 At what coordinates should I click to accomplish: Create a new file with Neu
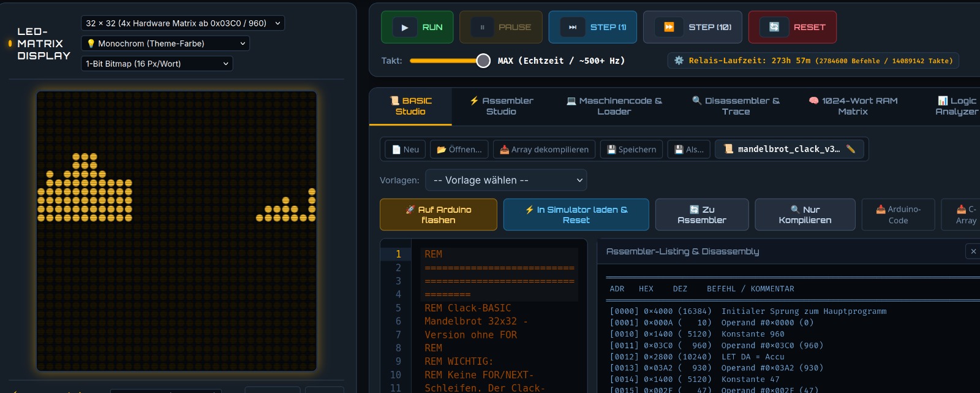click(x=405, y=150)
